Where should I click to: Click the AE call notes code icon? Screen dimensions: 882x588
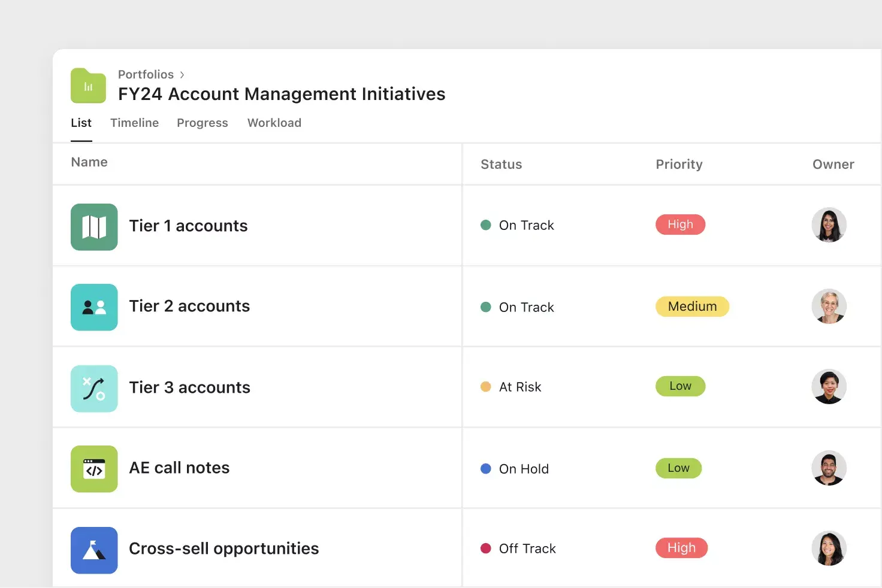pyautogui.click(x=93, y=469)
